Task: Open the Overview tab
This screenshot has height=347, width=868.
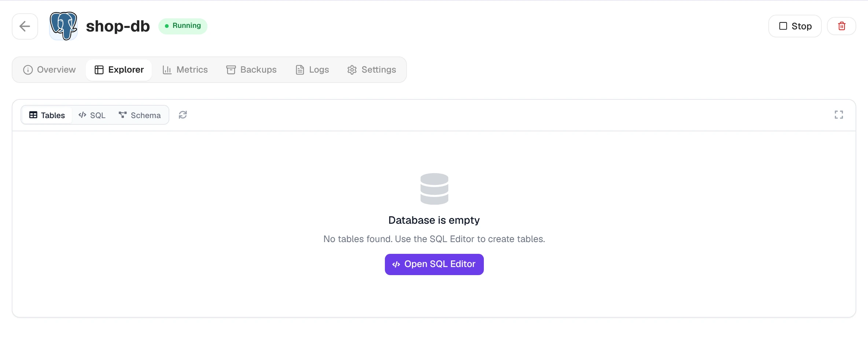Action: click(x=49, y=70)
